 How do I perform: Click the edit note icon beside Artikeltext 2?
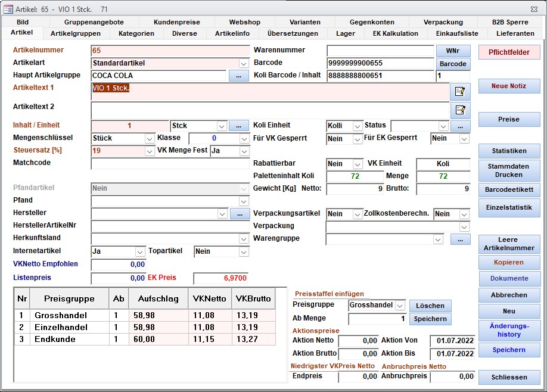[x=459, y=110]
